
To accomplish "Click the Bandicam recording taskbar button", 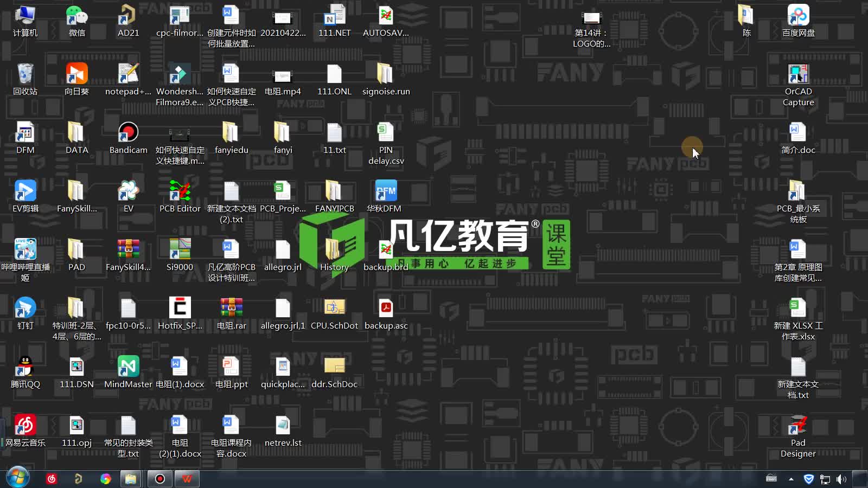I will (160, 479).
